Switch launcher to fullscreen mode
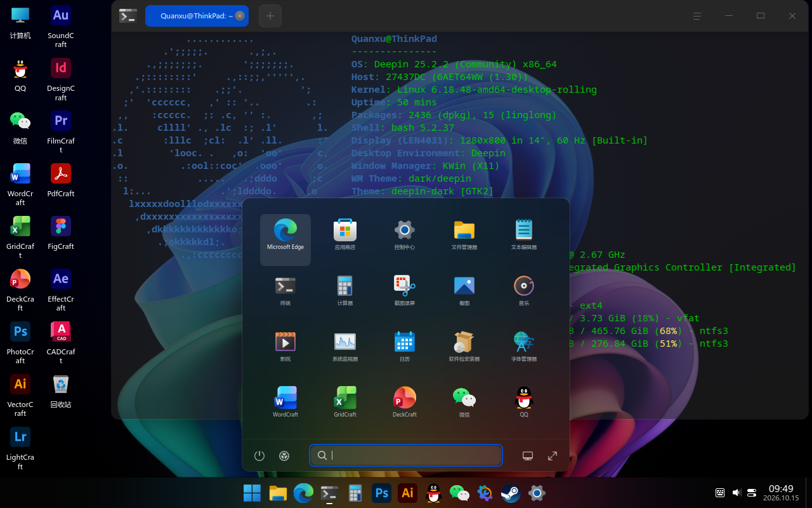The image size is (812, 508). [553, 456]
